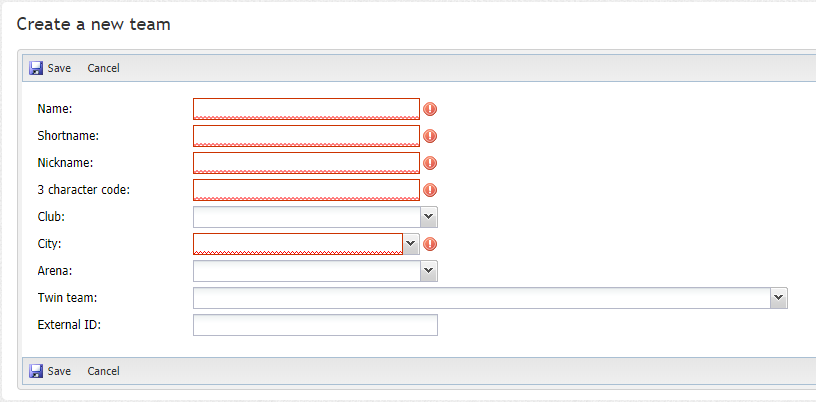
Task: Click the error icon next to 3 character code
Action: coord(430,190)
